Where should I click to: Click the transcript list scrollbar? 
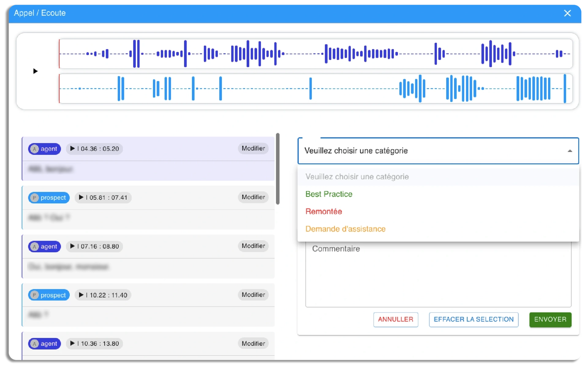[277, 169]
